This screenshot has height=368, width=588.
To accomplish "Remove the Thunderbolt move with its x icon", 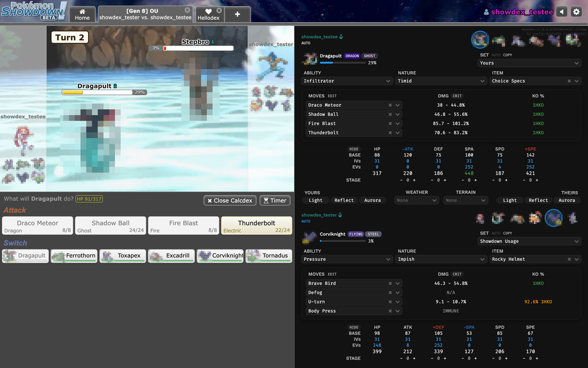I will coord(390,132).
